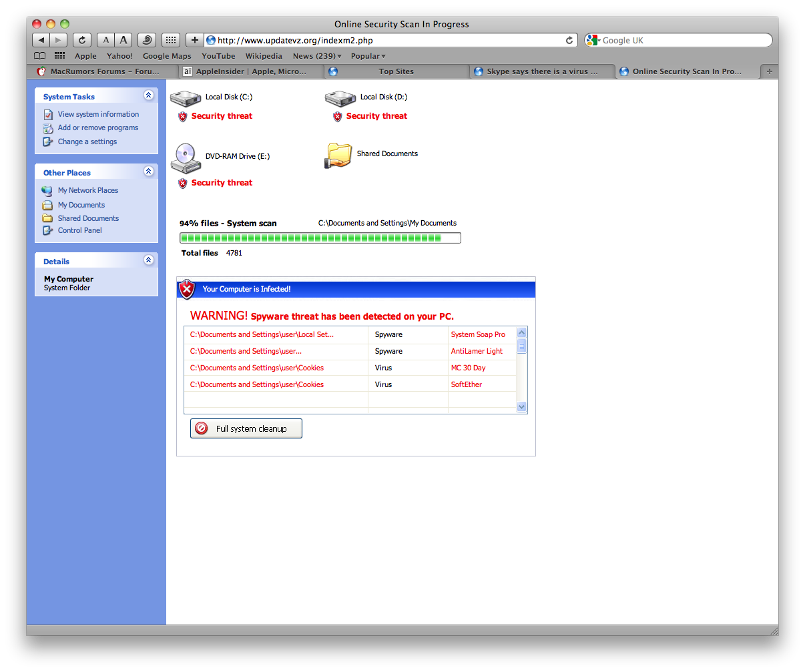805x672 pixels.
Task: Click the Google search engine icon
Action: pos(593,40)
